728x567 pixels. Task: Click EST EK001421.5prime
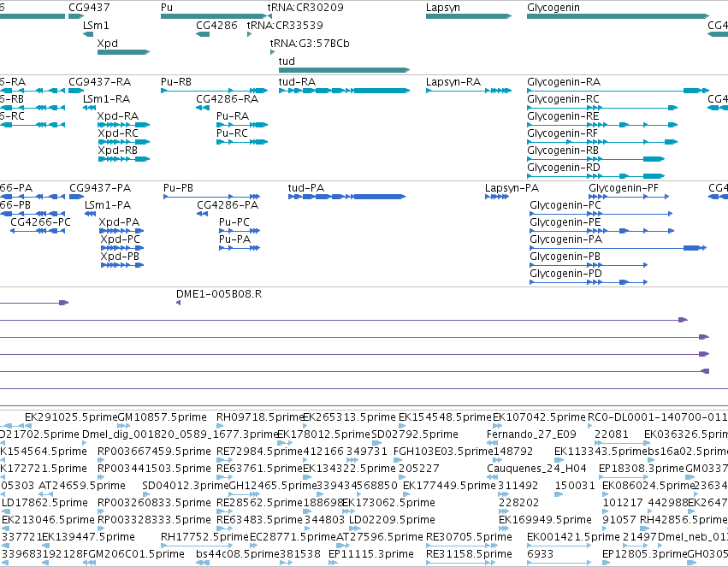[573, 537]
